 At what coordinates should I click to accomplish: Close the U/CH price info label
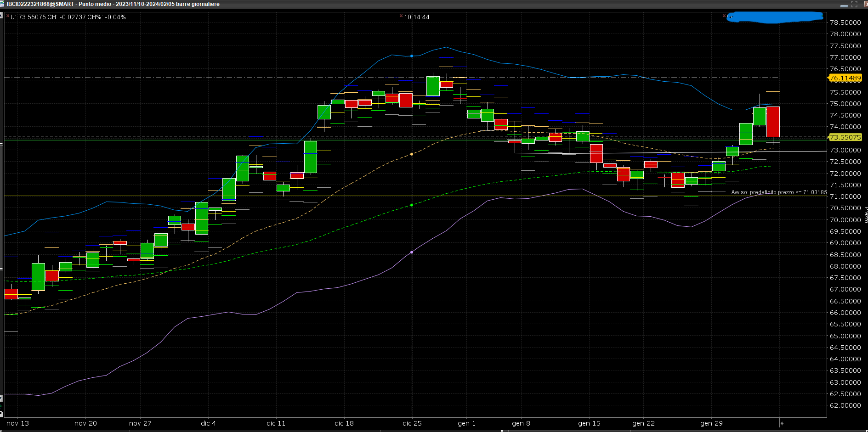point(8,16)
